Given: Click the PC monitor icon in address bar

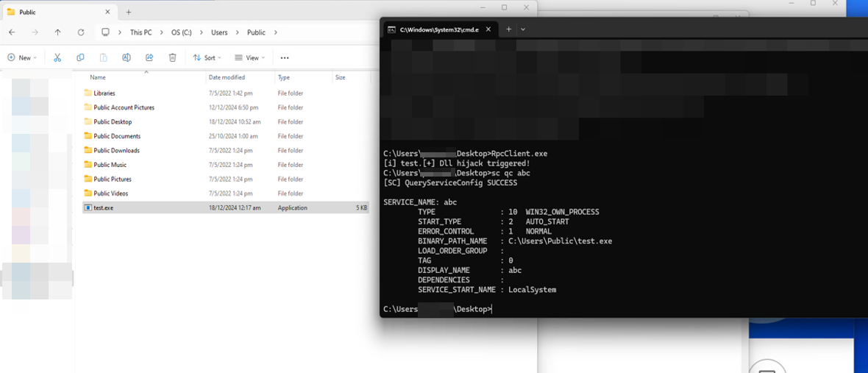Looking at the screenshot, I should [x=105, y=32].
